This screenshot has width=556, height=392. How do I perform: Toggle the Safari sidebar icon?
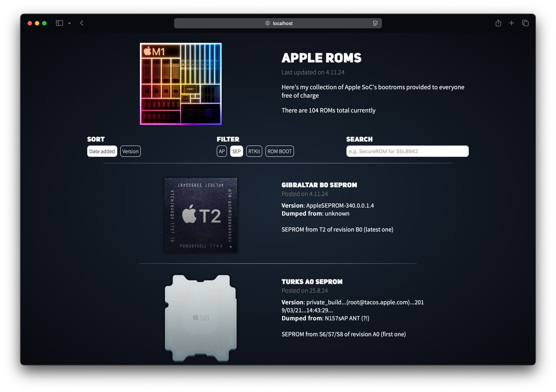click(x=59, y=23)
